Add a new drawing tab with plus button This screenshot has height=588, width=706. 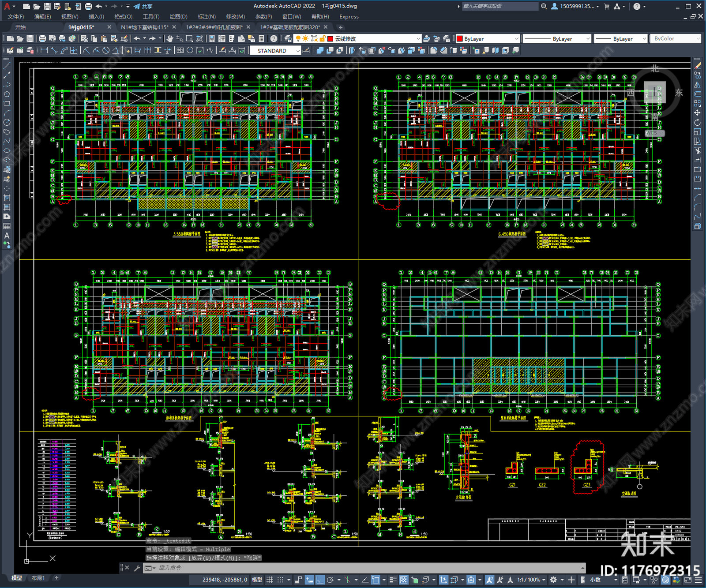coord(341,27)
